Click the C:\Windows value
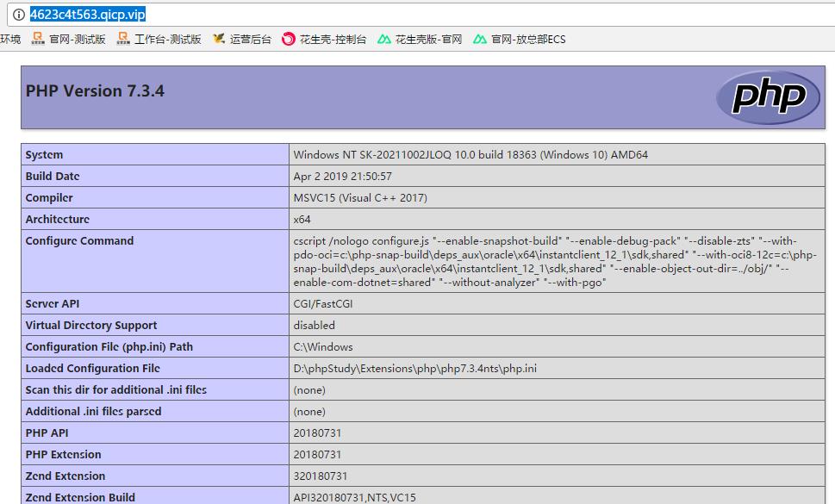The width and height of the screenshot is (835, 504). click(322, 347)
